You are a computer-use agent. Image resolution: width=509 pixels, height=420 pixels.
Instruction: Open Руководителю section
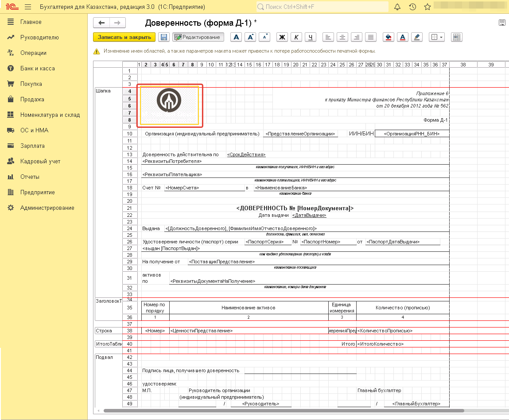click(39, 37)
